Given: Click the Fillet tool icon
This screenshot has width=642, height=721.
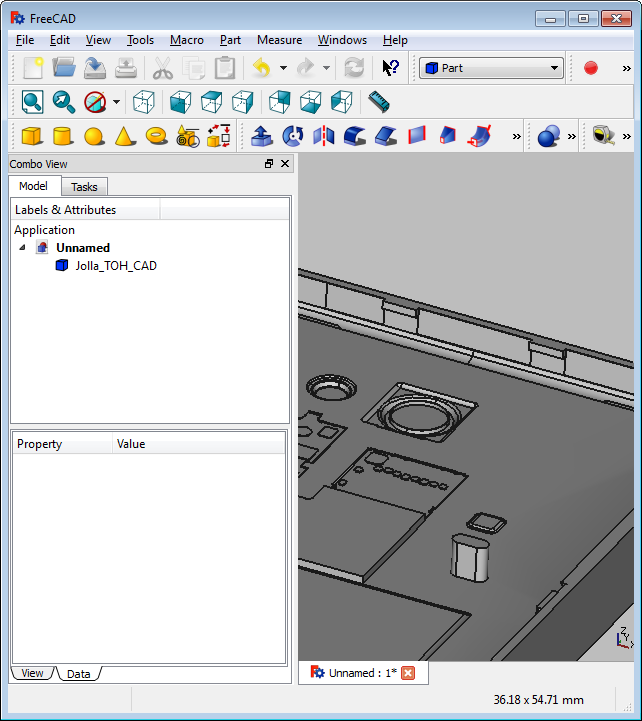Looking at the screenshot, I should coord(355,136).
